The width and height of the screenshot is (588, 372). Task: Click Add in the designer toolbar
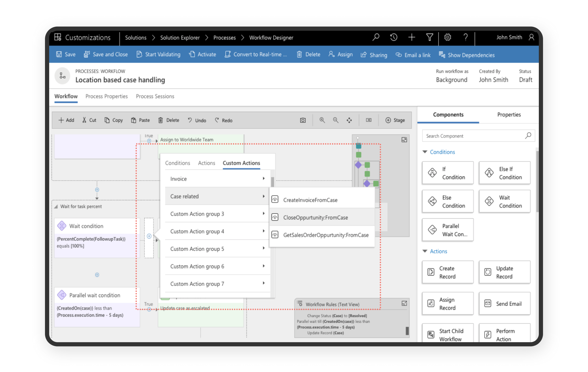click(66, 120)
